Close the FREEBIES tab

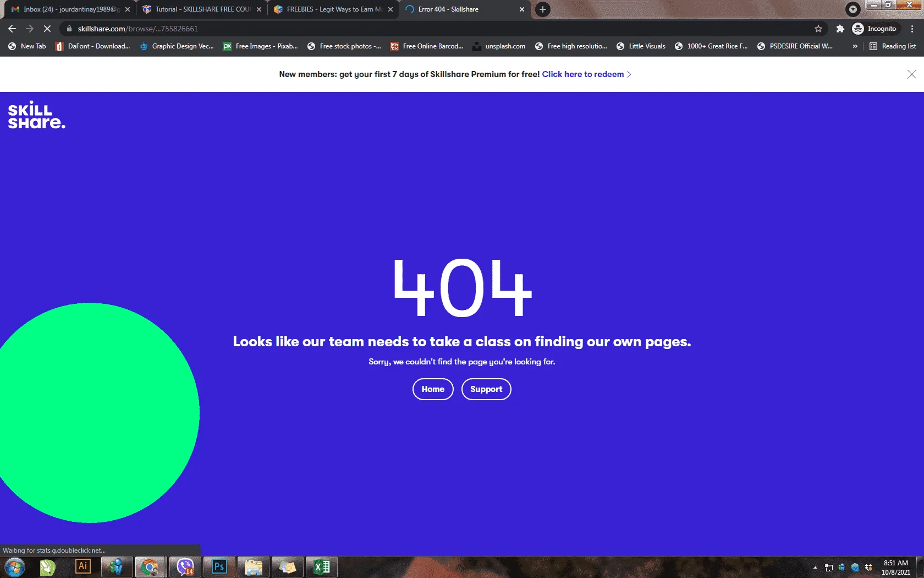(x=391, y=9)
